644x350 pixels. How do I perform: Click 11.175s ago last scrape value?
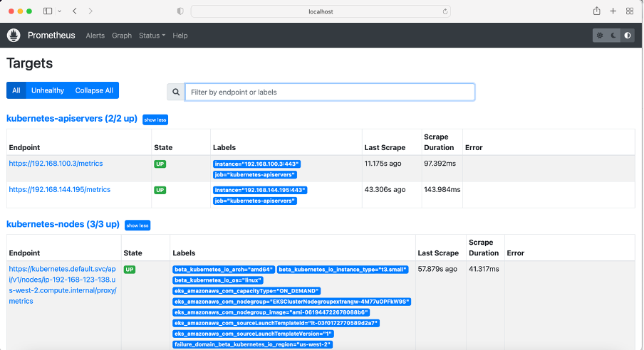coord(383,164)
